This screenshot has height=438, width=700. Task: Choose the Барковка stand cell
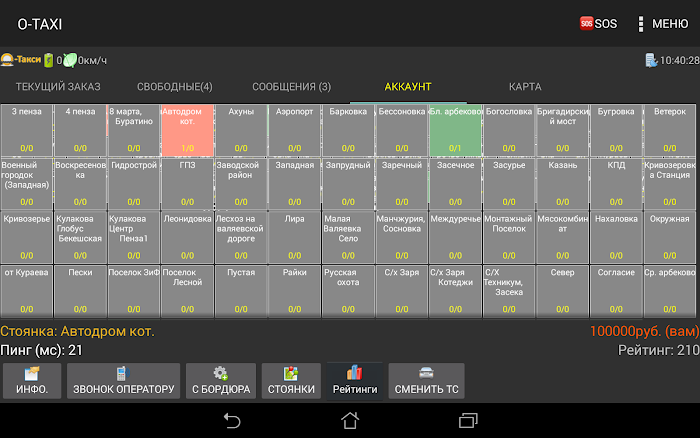coord(348,130)
